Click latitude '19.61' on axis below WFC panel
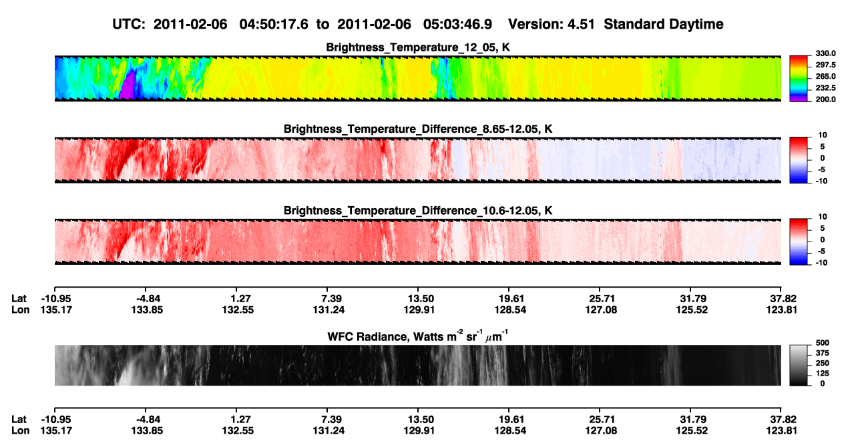 tap(510, 420)
